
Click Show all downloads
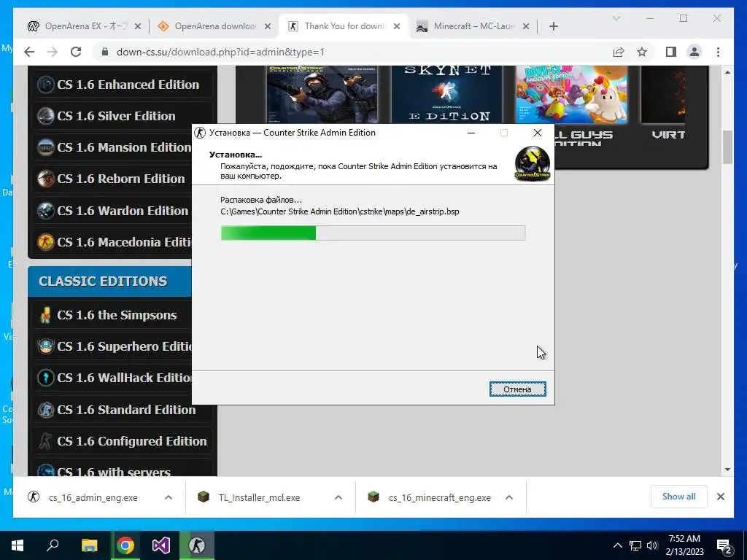pos(678,497)
